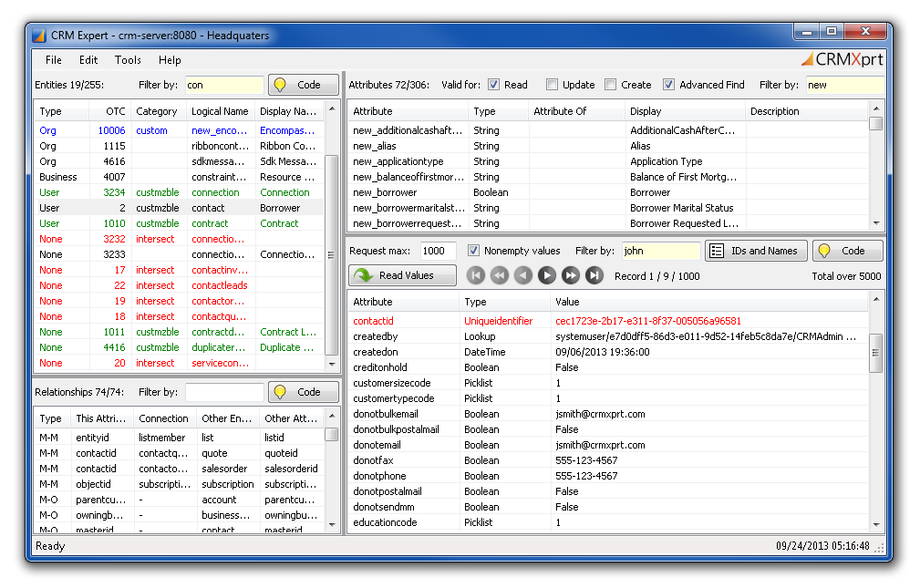Image resolution: width=920 pixels, height=588 pixels.
Task: Select the 'contract' entity row
Action: [179, 223]
